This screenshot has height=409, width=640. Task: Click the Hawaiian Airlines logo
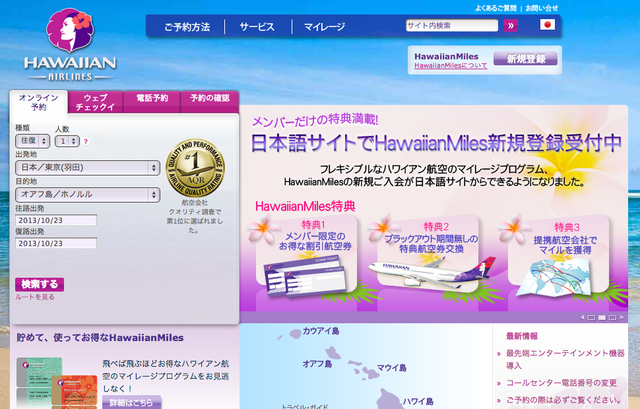70,44
